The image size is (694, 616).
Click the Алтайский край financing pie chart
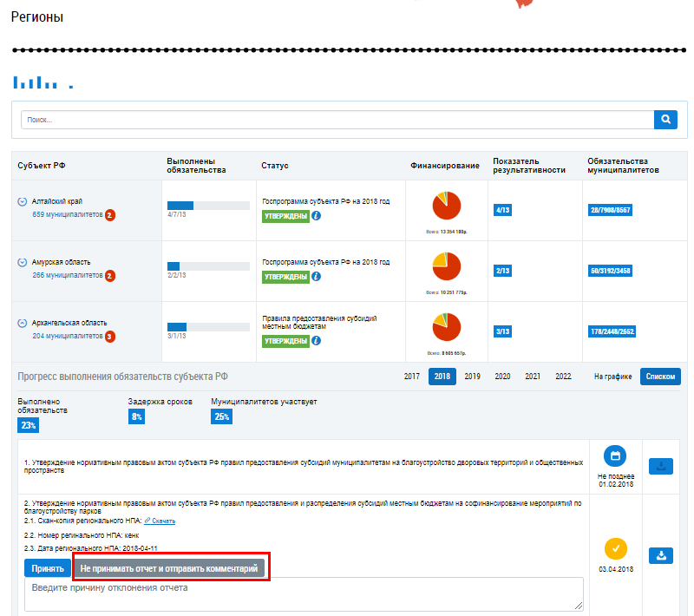point(447,206)
